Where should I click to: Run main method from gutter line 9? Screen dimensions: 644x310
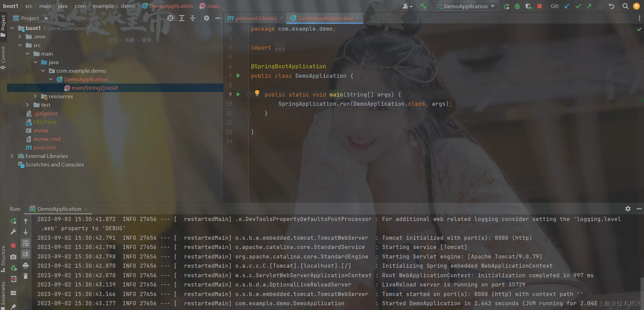pos(238,94)
